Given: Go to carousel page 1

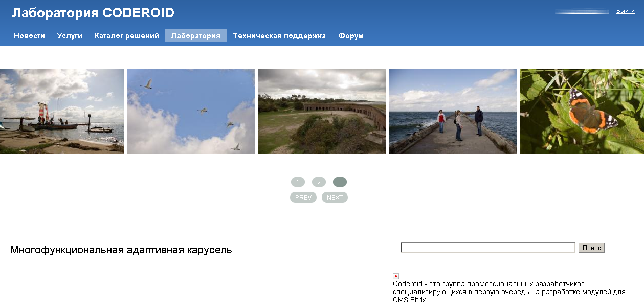Looking at the screenshot, I should point(298,182).
